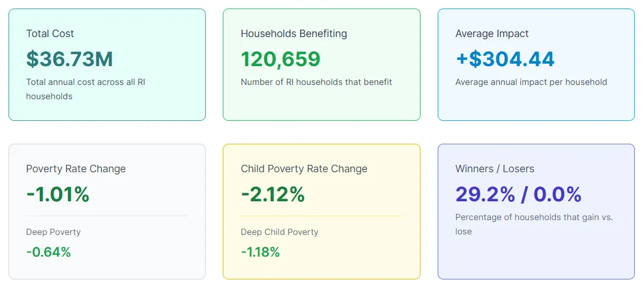Screen dimensions: 644x288
Task: Click the Winners / Losers card heading
Action: [495, 169]
